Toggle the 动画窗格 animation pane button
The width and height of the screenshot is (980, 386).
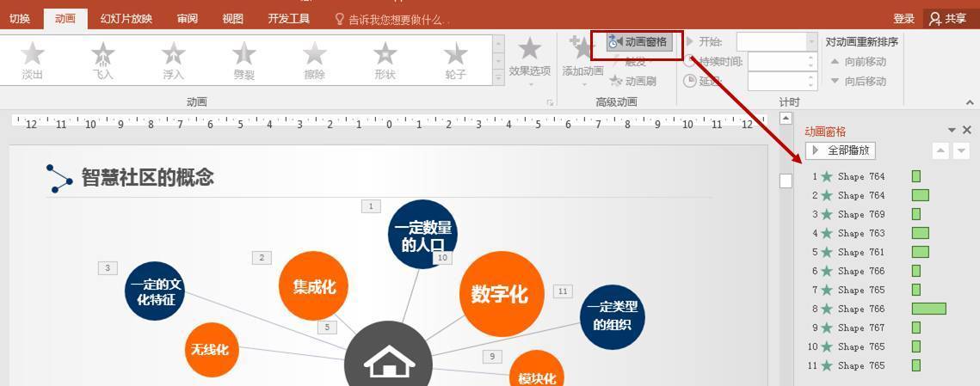639,42
